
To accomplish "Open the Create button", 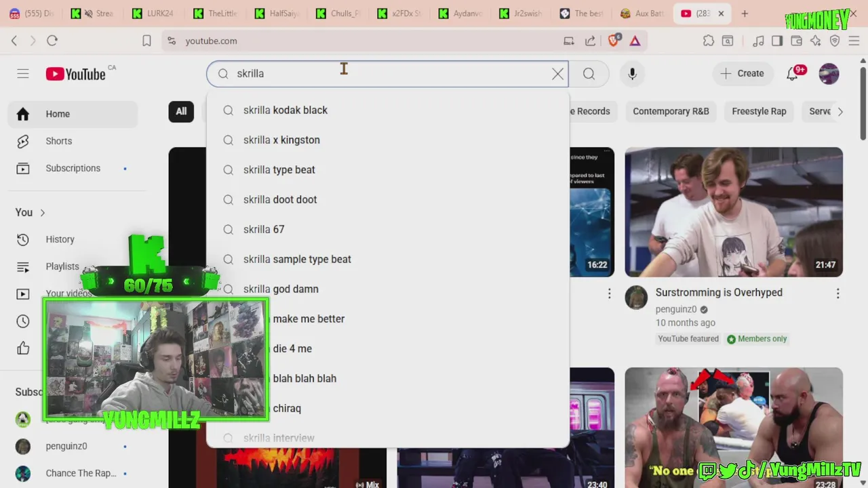I will [x=743, y=73].
